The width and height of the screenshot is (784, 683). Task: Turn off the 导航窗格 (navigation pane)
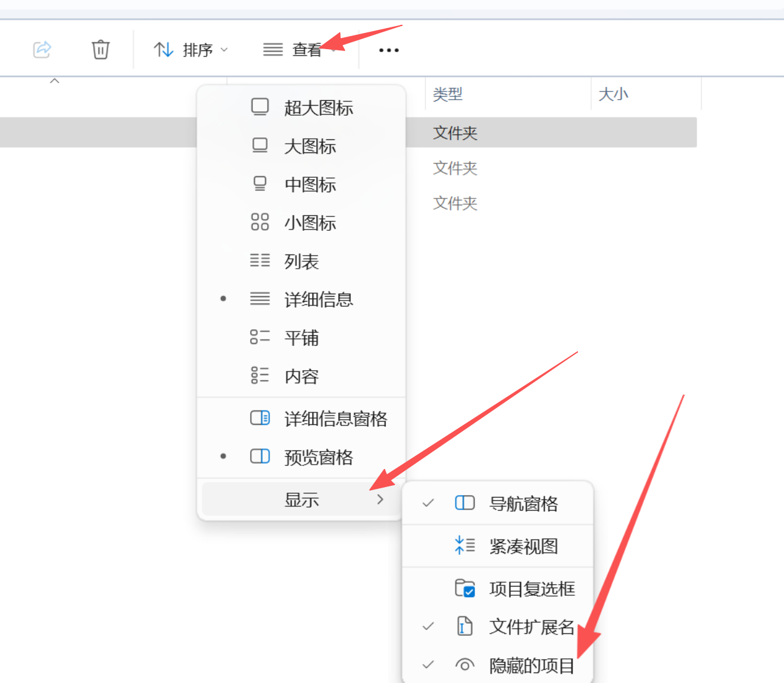coord(526,504)
